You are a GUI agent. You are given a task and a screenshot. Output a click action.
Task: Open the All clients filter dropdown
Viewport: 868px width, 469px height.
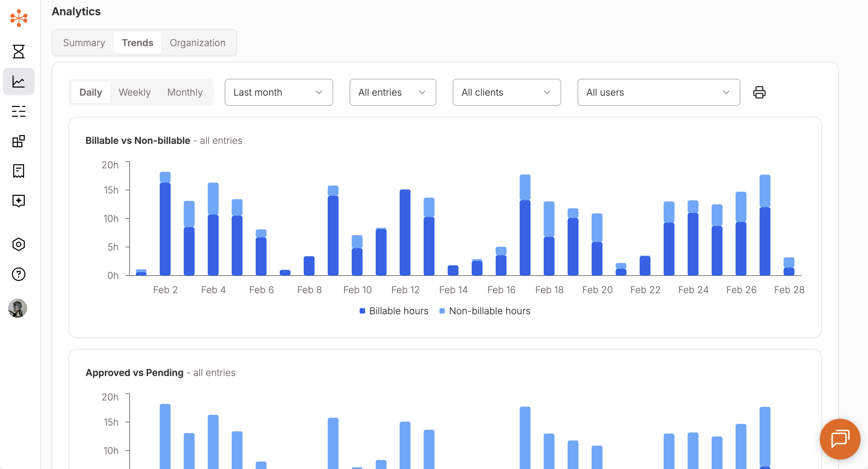tap(506, 92)
